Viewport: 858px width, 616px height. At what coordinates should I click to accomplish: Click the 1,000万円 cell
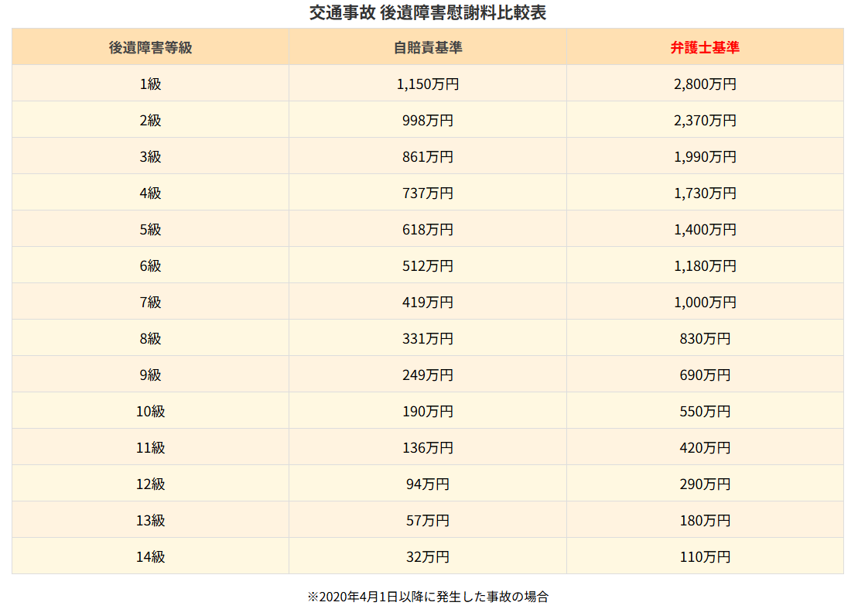coord(705,302)
